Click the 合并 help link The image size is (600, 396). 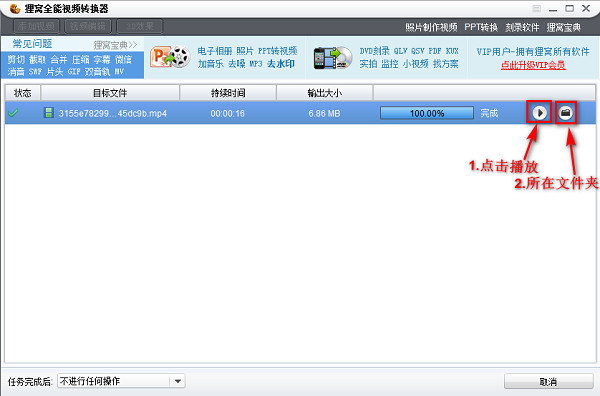click(x=59, y=60)
